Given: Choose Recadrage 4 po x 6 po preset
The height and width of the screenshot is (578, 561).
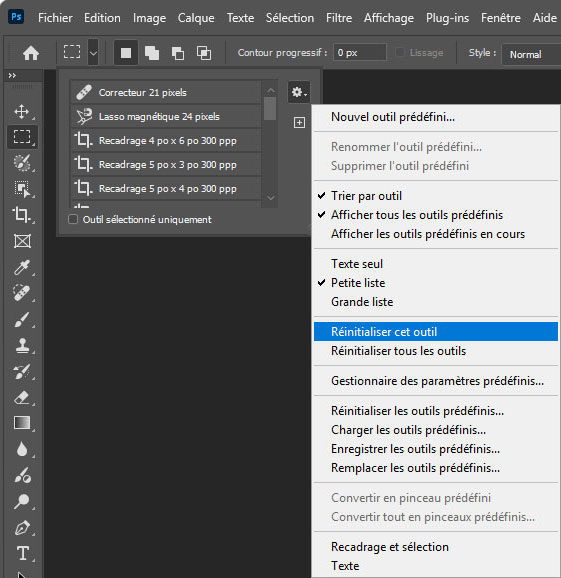Looking at the screenshot, I should (166, 140).
